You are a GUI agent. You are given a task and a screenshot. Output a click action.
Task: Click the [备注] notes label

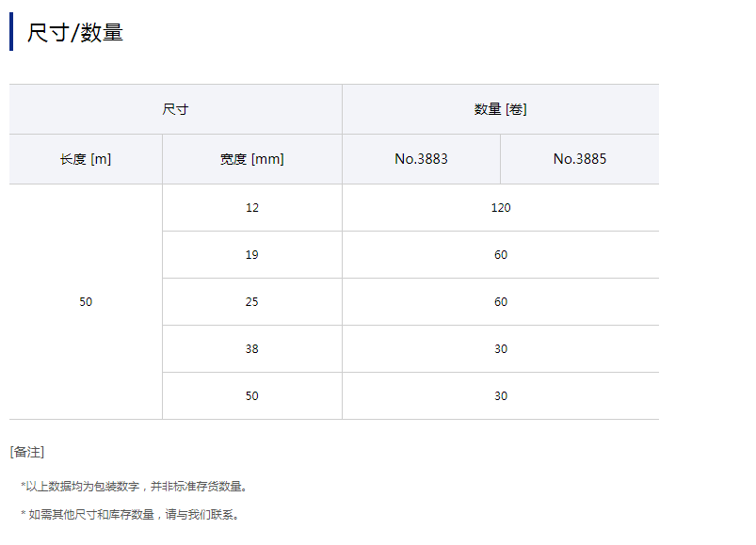(x=27, y=452)
